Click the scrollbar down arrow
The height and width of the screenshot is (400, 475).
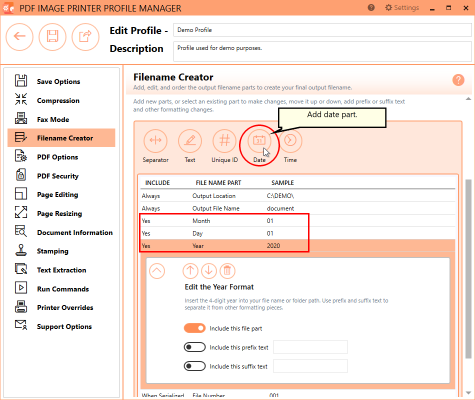coord(468,393)
